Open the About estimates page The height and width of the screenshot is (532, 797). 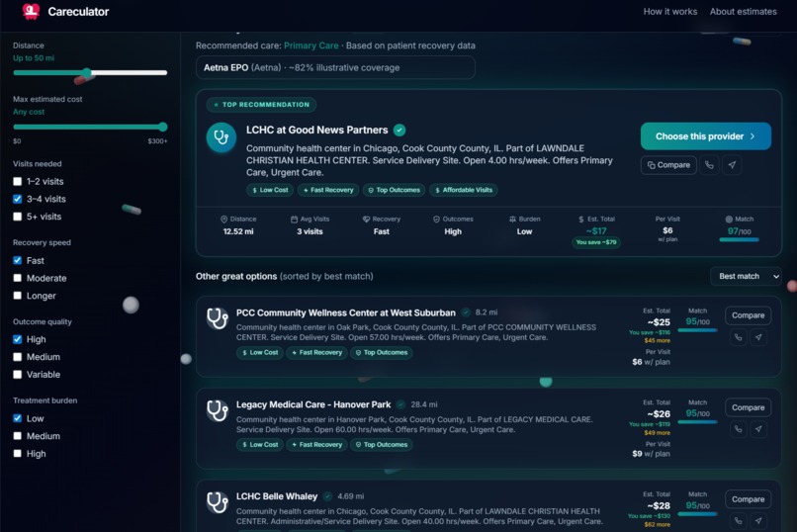tap(744, 11)
